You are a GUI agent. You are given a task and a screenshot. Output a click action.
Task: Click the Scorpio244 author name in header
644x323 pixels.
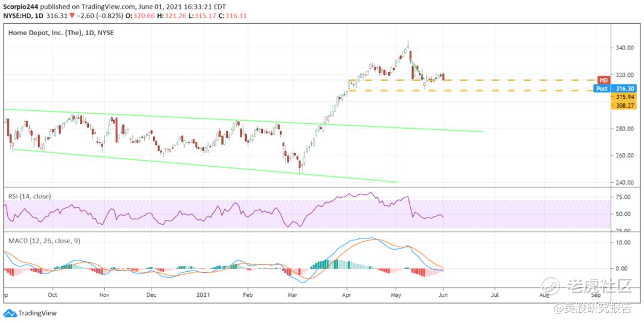pyautogui.click(x=21, y=7)
